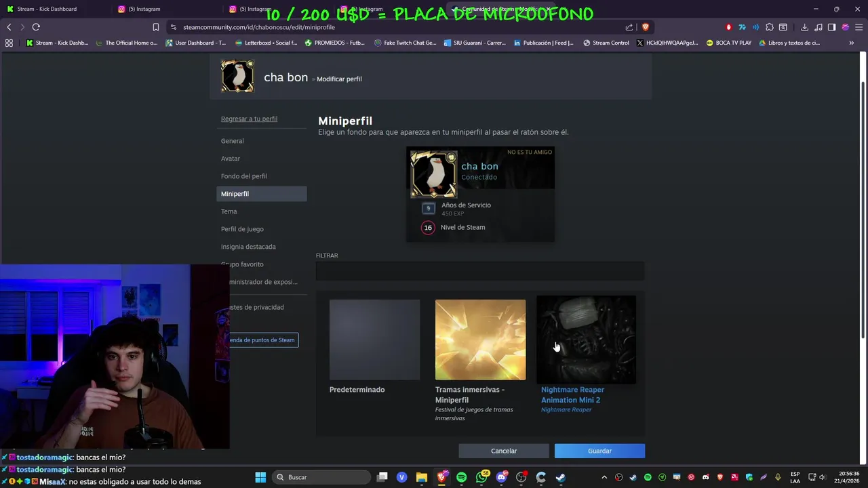Open Windows Start menu
Viewport: 868px width, 488px height.
260,477
